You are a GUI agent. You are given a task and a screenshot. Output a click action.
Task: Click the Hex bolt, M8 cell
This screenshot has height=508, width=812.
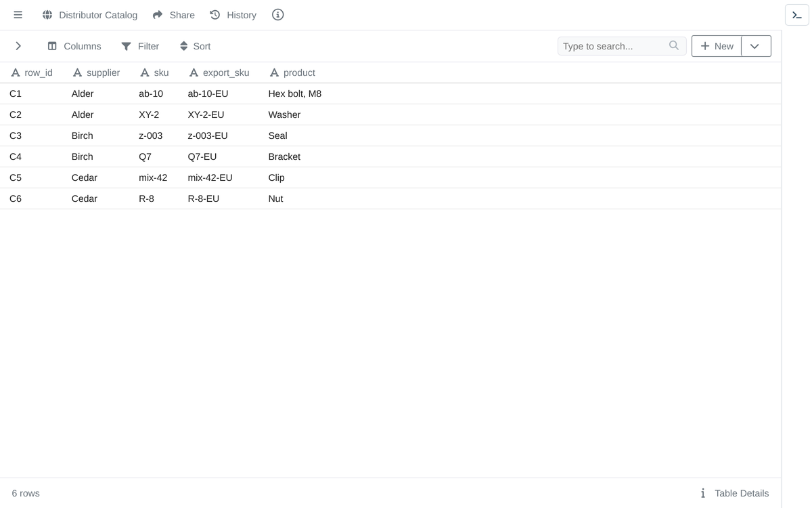click(295, 93)
